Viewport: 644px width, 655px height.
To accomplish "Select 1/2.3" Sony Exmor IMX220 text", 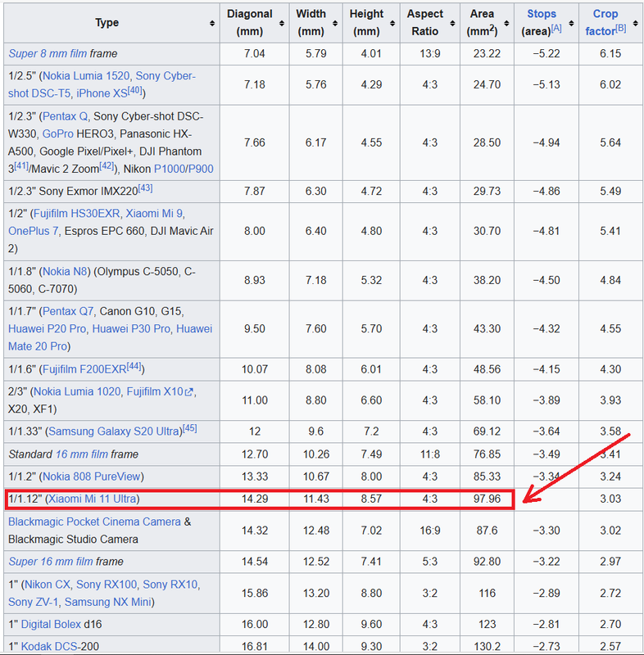I will 73,192.
